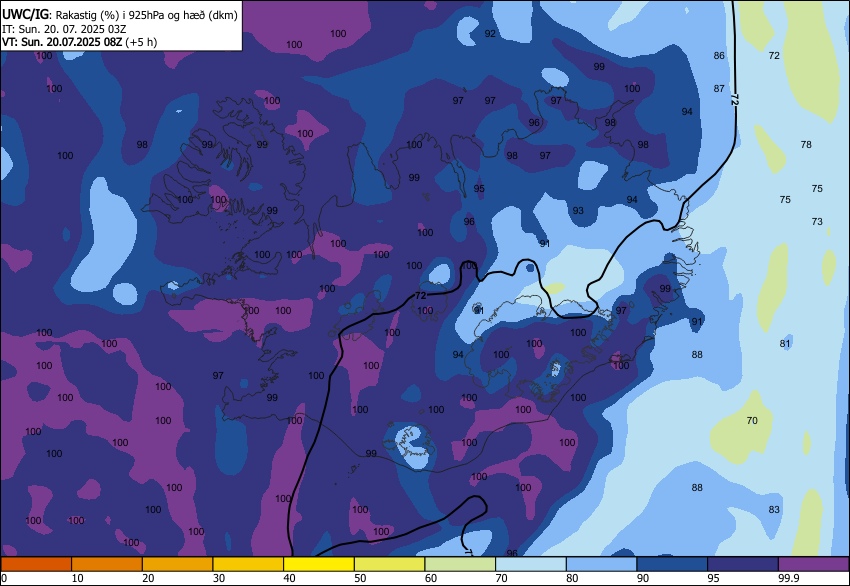Image resolution: width=850 pixels, height=586 pixels.
Task: Click the '93' humidity value on the map
Action: coord(578,210)
